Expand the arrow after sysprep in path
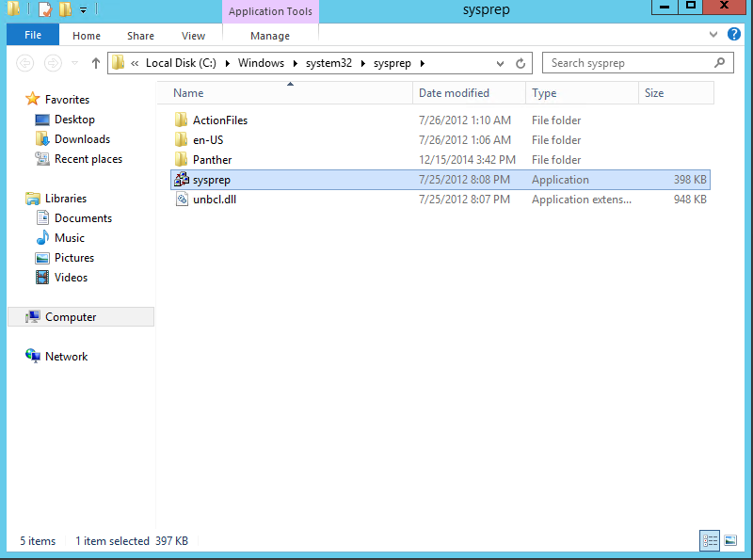The image size is (753, 560). tap(422, 63)
